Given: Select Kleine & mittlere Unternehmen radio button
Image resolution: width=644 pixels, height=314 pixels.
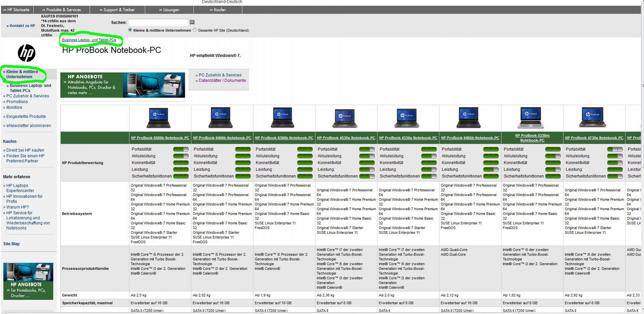Looking at the screenshot, I should coord(130,30).
